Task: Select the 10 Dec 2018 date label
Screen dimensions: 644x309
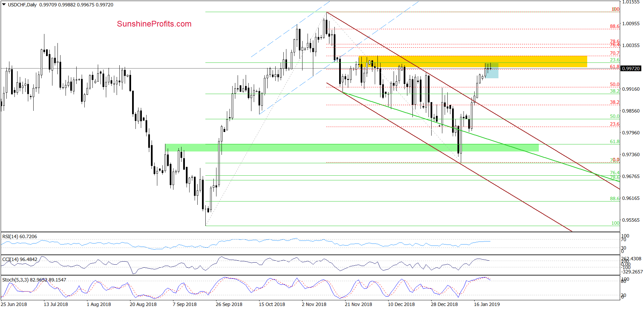Action: [x=401, y=304]
